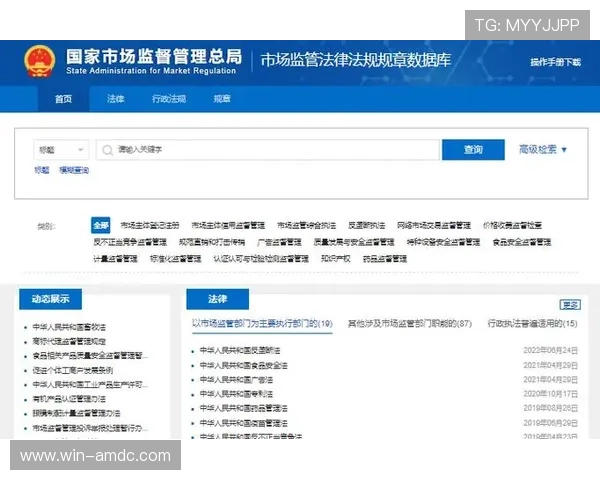Open 食品相关产品质量安全监督管理暂… item
The height and width of the screenshot is (480, 600).
(90, 356)
